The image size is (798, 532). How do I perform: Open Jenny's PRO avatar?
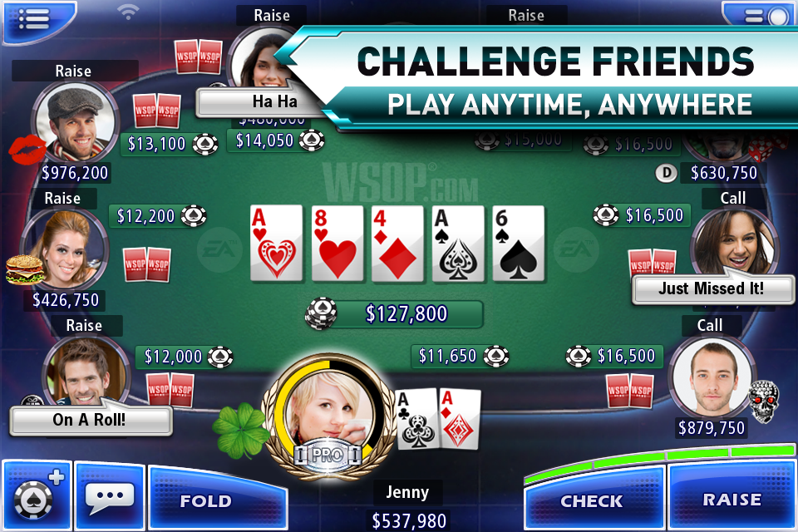pyautogui.click(x=329, y=415)
